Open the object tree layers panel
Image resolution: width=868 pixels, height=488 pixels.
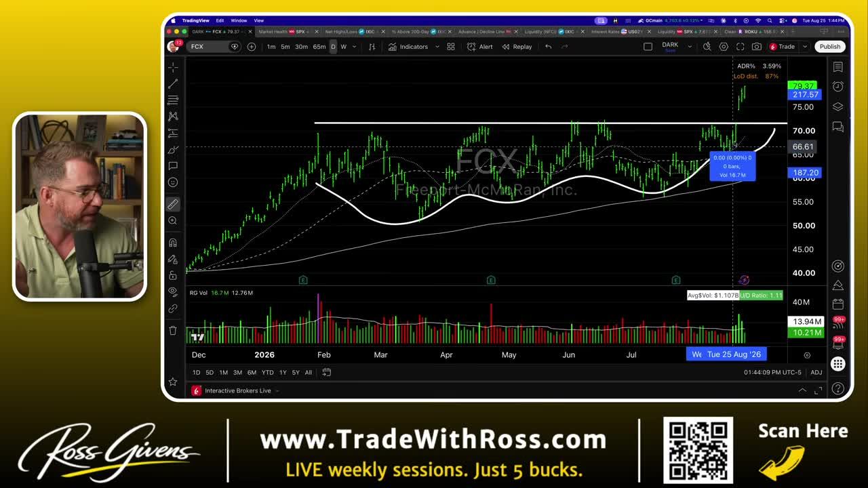pyautogui.click(x=838, y=106)
